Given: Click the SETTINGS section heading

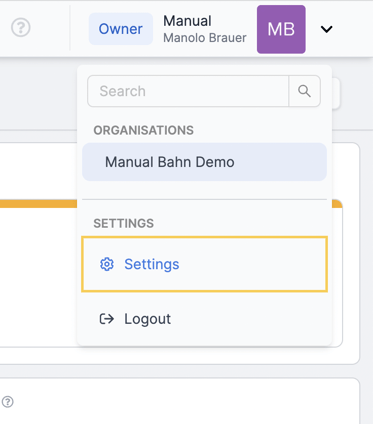Looking at the screenshot, I should point(124,223).
